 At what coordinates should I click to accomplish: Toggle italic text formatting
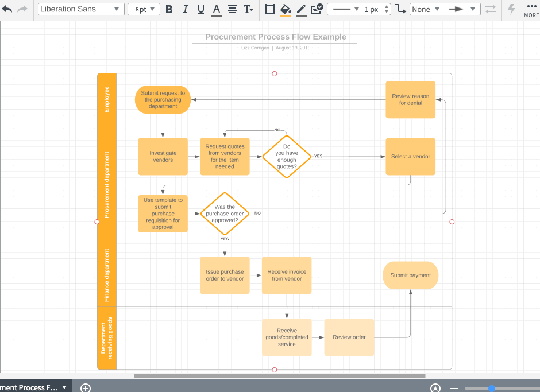pyautogui.click(x=185, y=9)
